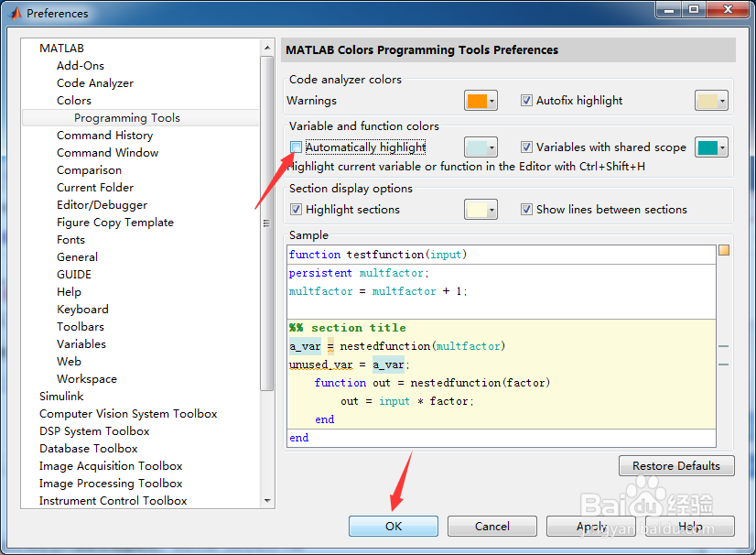
Task: Open Code Analyzer preferences
Action: pyautogui.click(x=95, y=83)
